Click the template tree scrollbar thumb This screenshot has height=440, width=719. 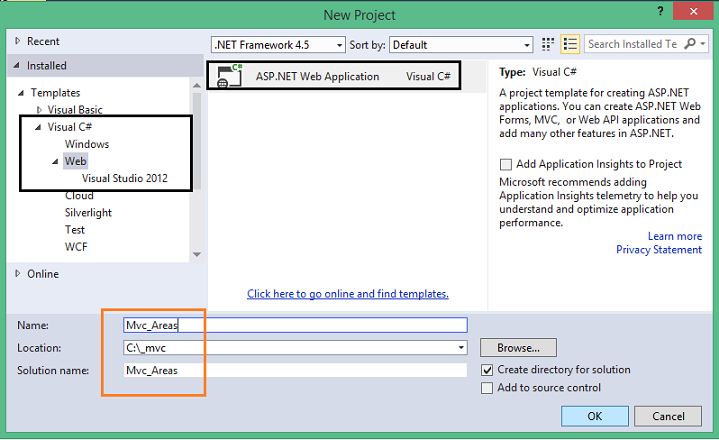coord(197,141)
